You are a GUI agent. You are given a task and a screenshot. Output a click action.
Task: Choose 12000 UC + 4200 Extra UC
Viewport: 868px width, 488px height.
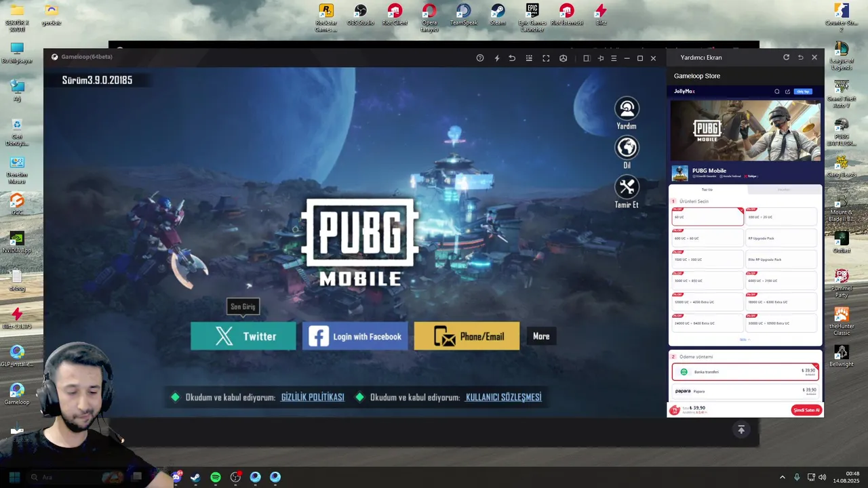707,302
